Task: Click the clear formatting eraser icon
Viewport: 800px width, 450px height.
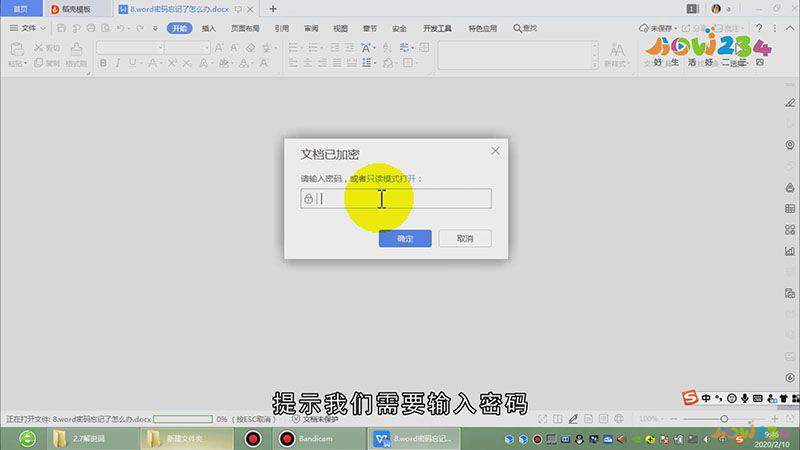Action: pos(251,47)
